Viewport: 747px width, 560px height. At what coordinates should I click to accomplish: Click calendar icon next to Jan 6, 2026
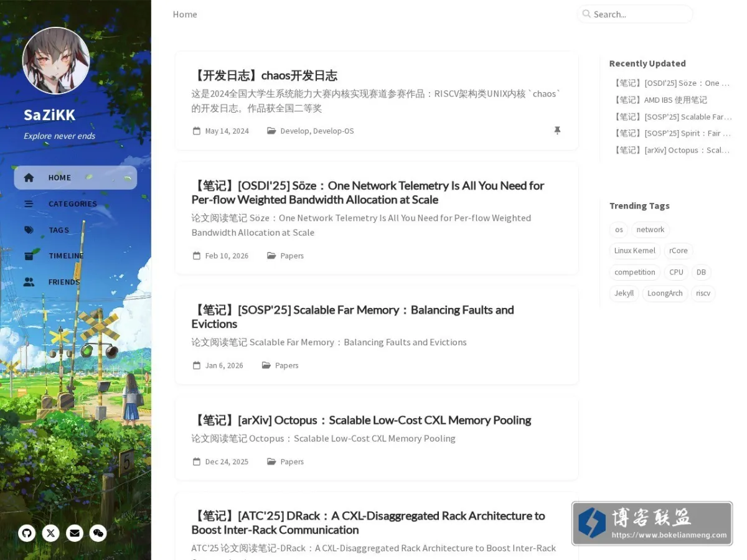[x=197, y=365]
